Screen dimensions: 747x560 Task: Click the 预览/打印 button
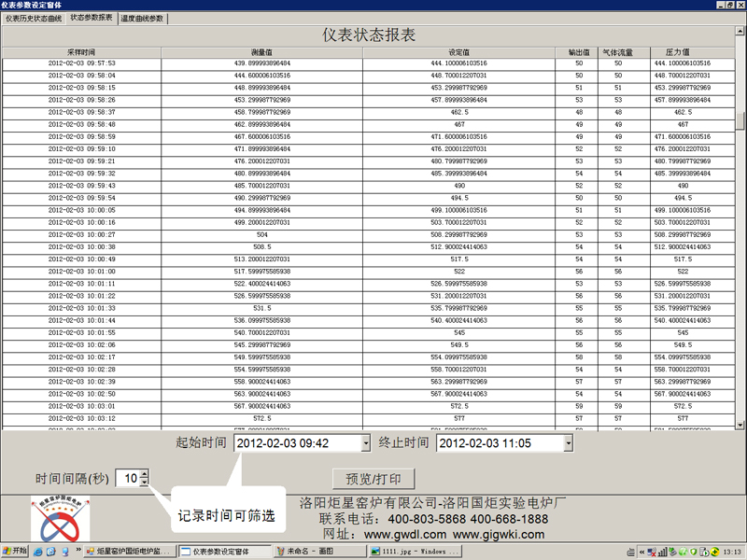tap(373, 479)
